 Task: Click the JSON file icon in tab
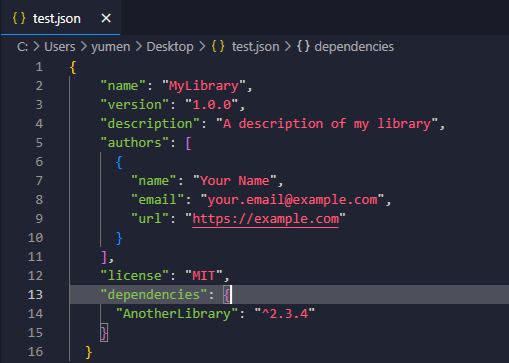tap(19, 18)
